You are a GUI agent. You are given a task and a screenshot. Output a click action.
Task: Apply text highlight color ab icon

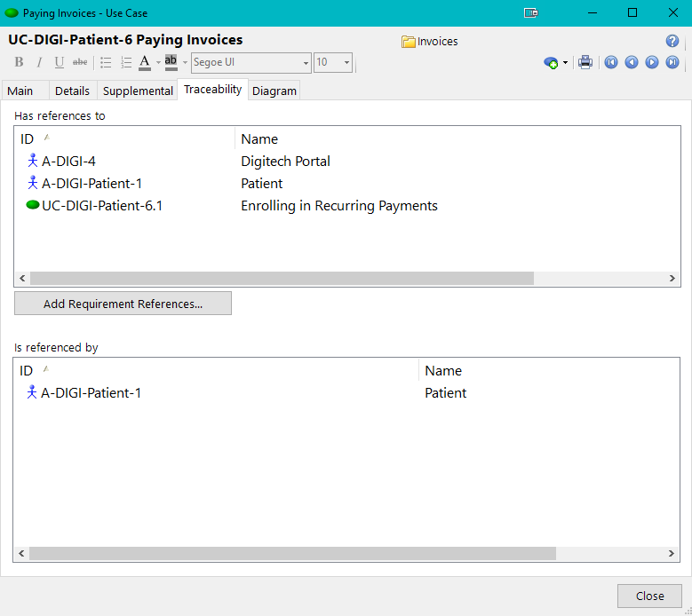coord(171,62)
